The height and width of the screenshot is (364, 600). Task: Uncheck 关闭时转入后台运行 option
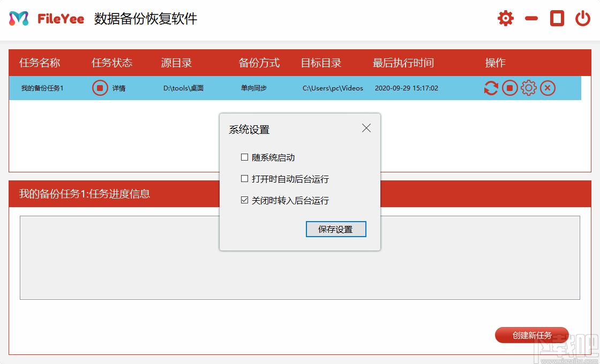244,200
